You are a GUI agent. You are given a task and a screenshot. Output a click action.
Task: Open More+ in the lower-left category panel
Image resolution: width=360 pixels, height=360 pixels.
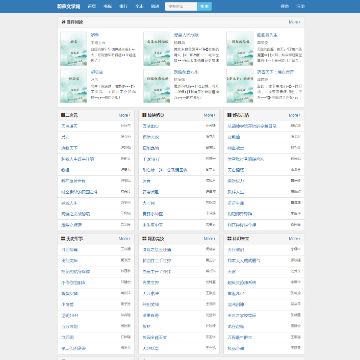tap(125, 239)
